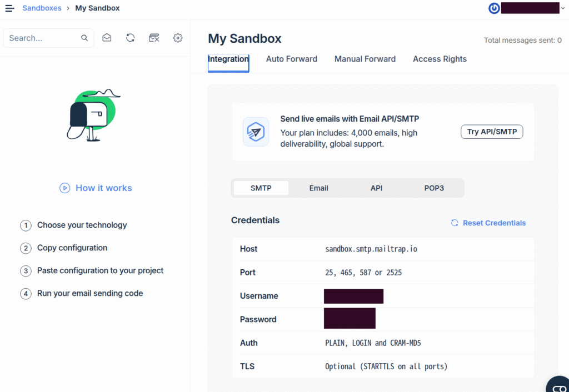Viewport: 569px width, 392px height.
Task: Expand the account dropdown chevron
Action: tap(562, 8)
